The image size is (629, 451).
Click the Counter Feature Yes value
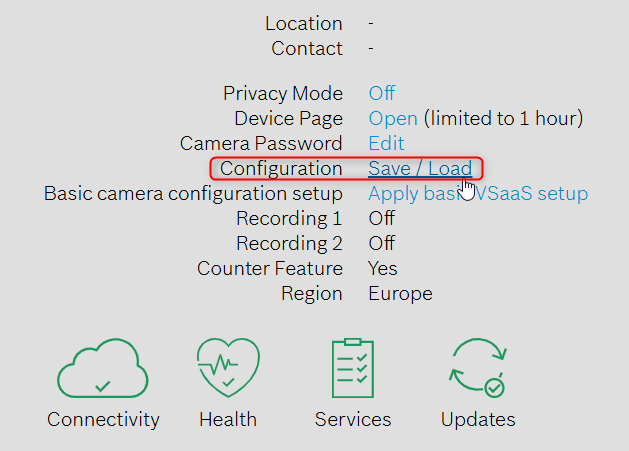point(382,268)
